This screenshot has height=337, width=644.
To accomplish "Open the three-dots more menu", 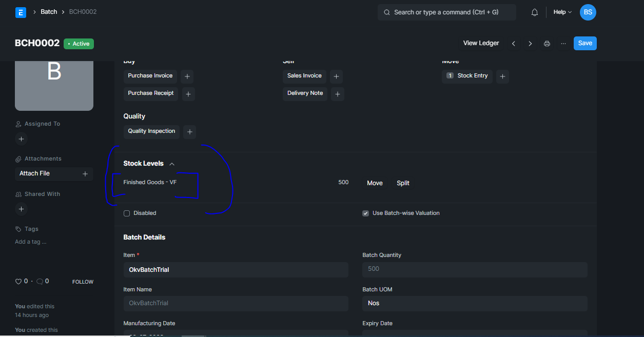I will pyautogui.click(x=563, y=44).
